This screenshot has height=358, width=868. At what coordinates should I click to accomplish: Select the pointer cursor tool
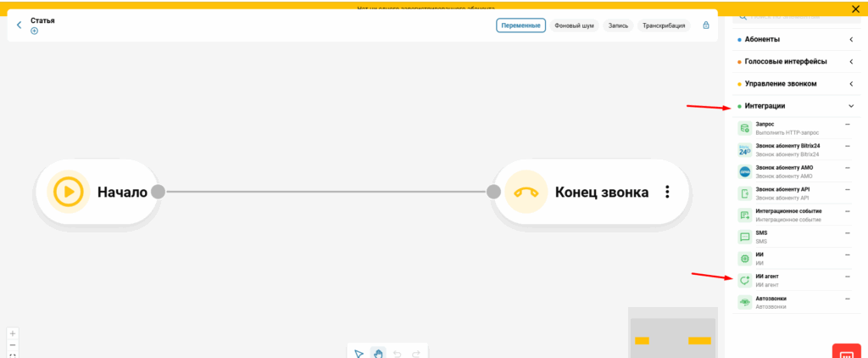pyautogui.click(x=359, y=353)
